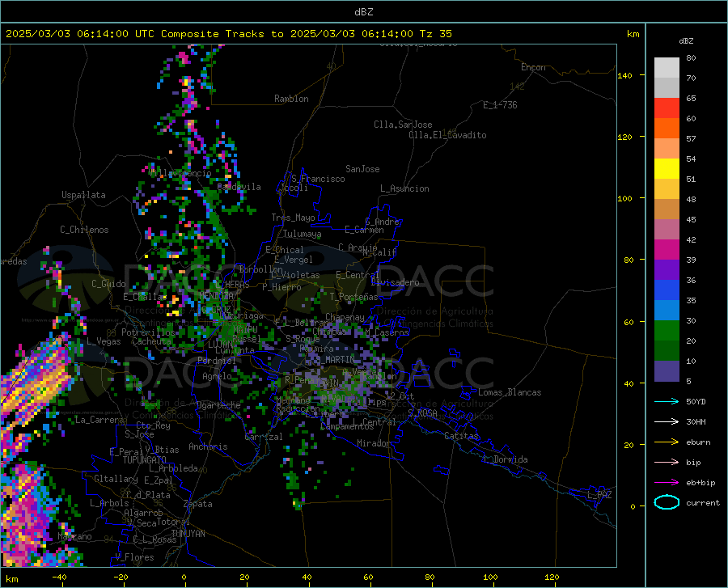Click the UTC Composite Tracks timestamp line
This screenshot has height=588, width=728.
click(x=228, y=34)
